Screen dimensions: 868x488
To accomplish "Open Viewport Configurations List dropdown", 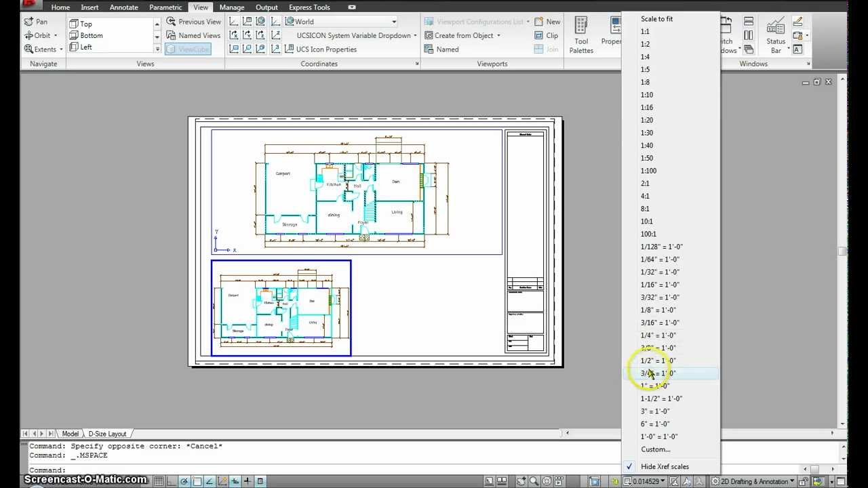I will click(x=477, y=22).
